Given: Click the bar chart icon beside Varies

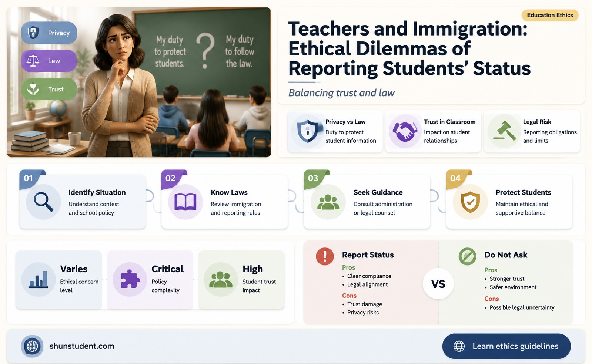Looking at the screenshot, I should [39, 279].
